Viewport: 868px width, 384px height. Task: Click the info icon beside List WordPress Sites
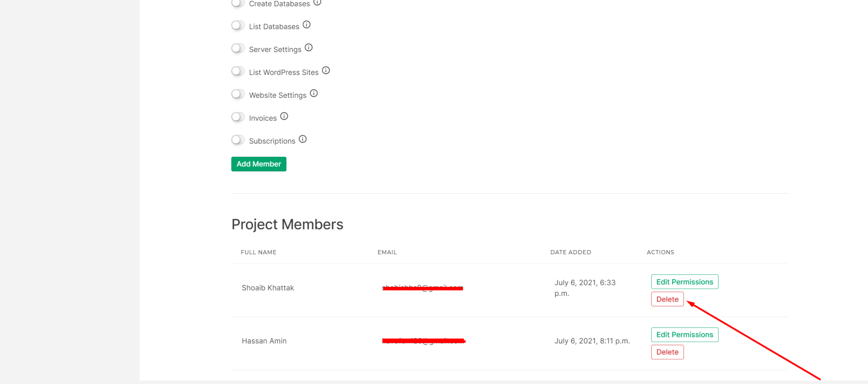pos(325,70)
